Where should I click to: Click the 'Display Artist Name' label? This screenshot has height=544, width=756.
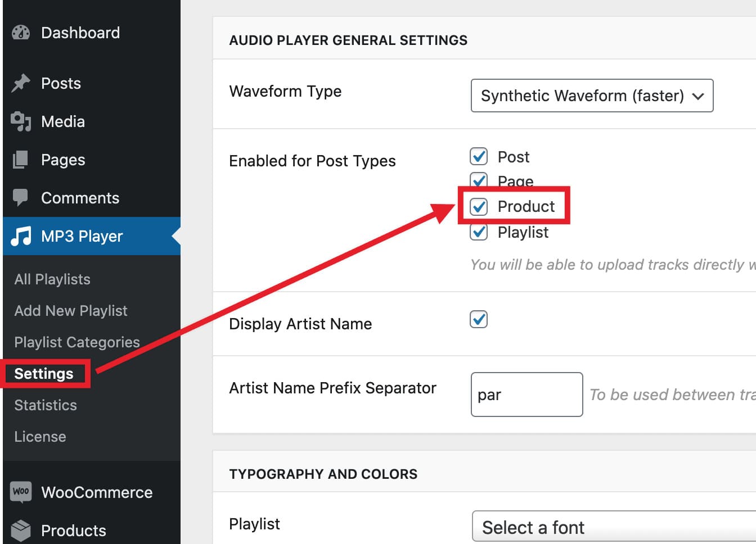(x=300, y=324)
